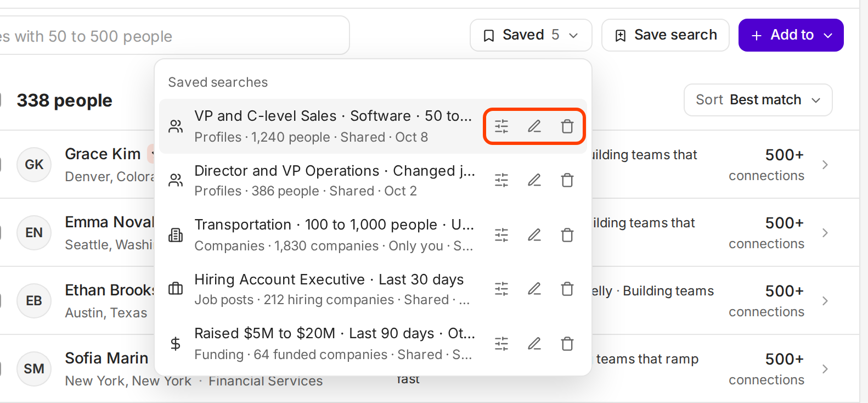Edit filters for Hiring Account Executive search

501,289
